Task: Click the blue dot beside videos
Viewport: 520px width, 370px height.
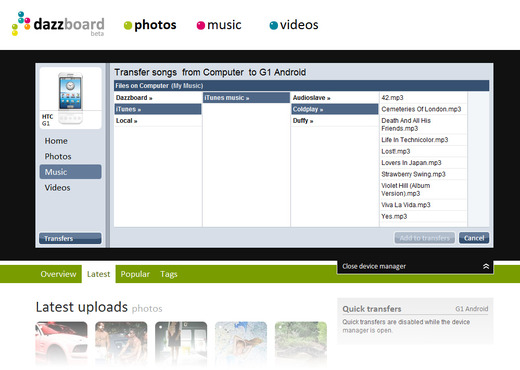Action: click(274, 25)
